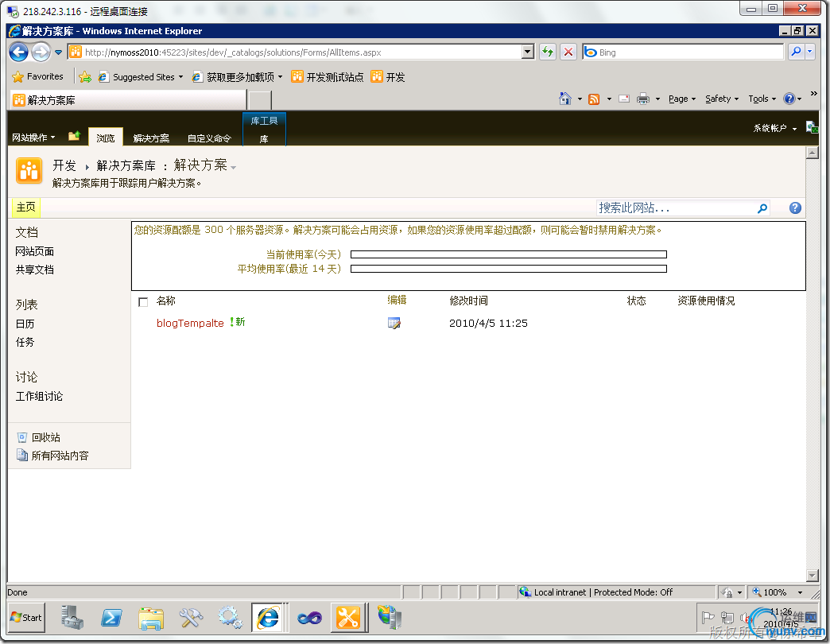This screenshot has height=644, width=830.
Task: Open 共享文档 in the sidebar
Action: tap(34, 270)
